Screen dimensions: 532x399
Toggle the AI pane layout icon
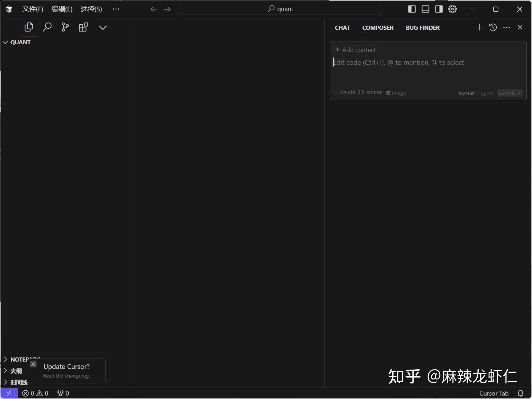(x=439, y=9)
